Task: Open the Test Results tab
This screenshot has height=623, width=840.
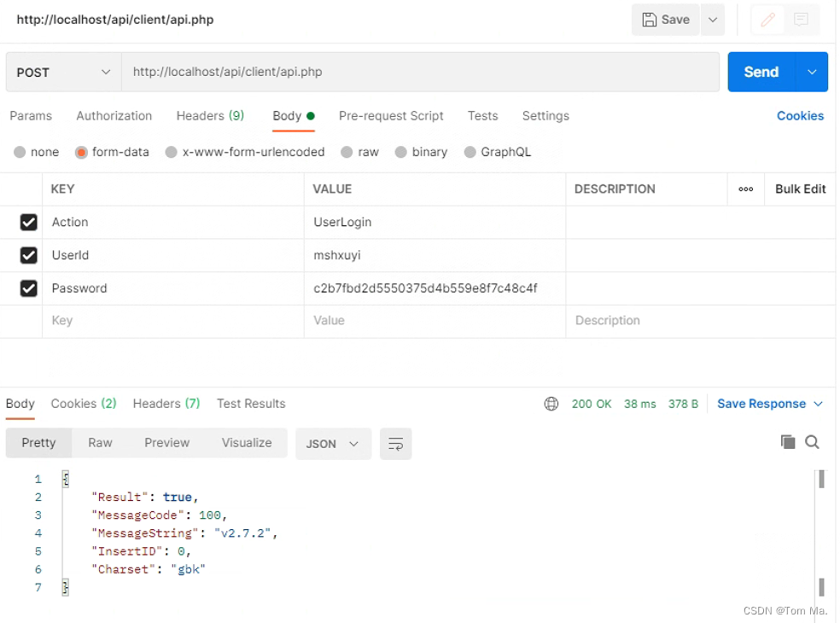Action: (251, 404)
